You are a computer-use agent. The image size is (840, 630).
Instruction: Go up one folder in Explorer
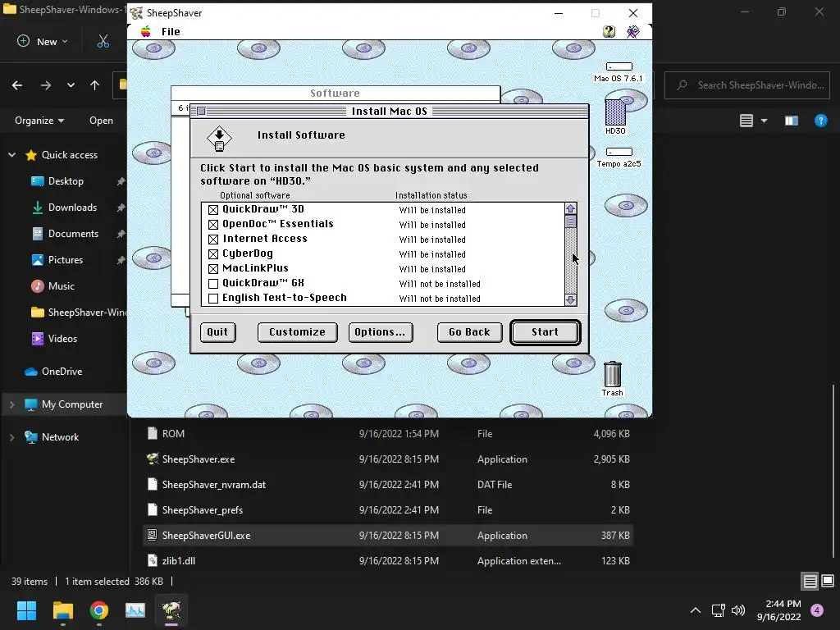pos(95,85)
